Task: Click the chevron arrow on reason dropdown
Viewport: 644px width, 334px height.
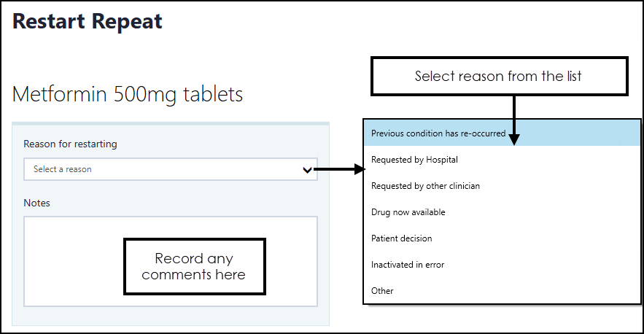Action: pos(308,170)
